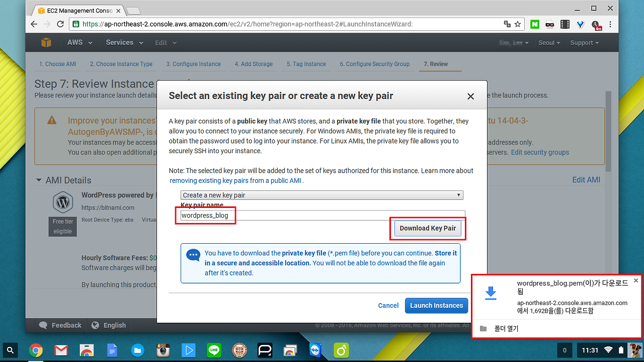Click the Feedback button in footer
Image resolution: width=644 pixels, height=362 pixels.
pos(60,325)
